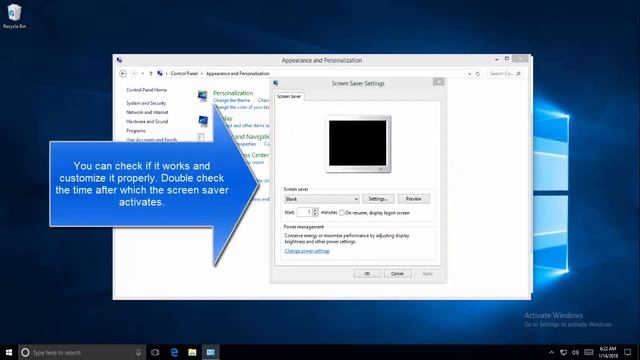Open the Programs category
The image size is (640, 360).
coord(136,131)
